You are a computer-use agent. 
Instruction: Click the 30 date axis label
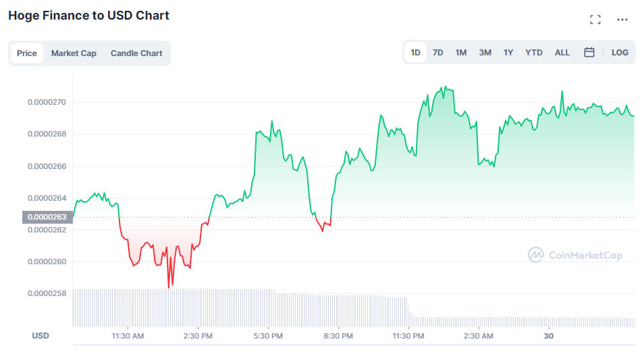[x=549, y=336]
